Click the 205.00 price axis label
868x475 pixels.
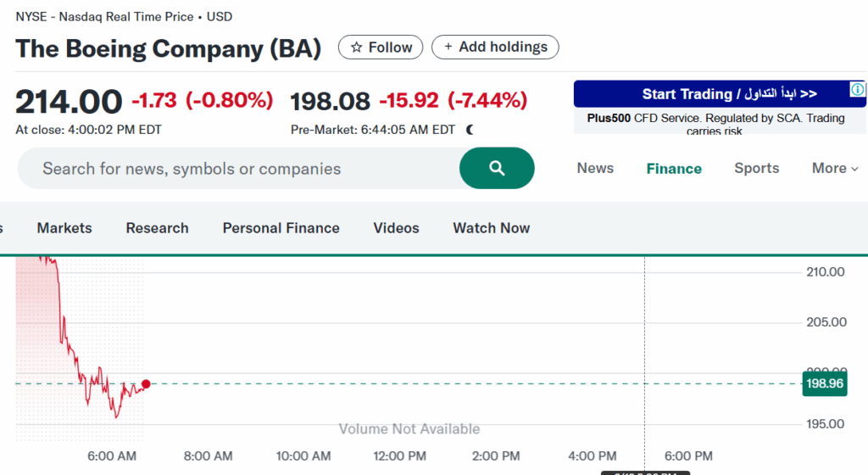pos(826,322)
